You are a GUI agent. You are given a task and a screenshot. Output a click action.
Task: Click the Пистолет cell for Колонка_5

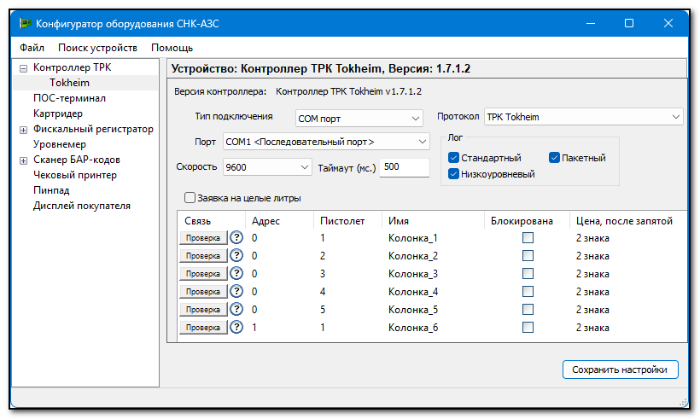point(322,309)
